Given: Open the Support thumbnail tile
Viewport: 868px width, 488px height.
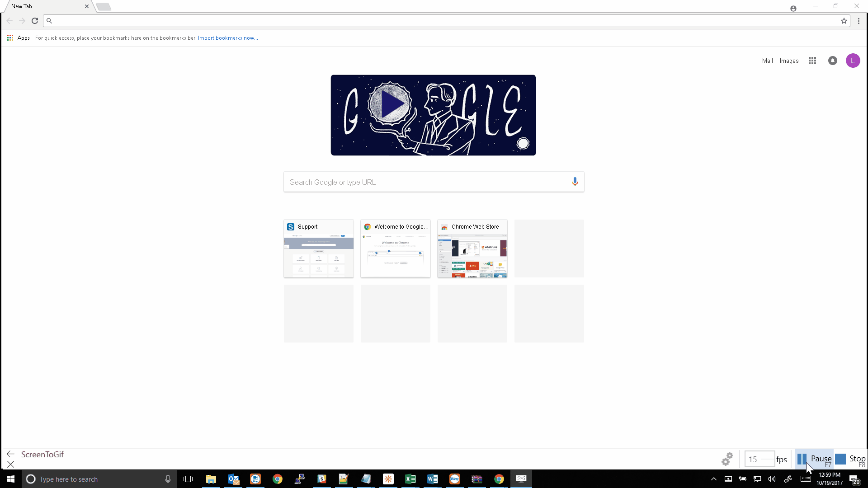Looking at the screenshot, I should pyautogui.click(x=319, y=249).
